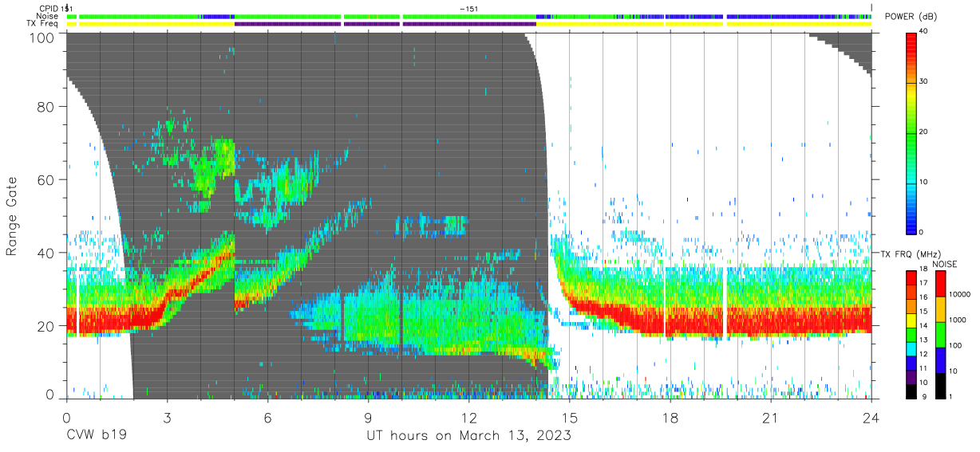Click the '-151' CPID value at top
This screenshot has height=452, width=980.
click(469, 8)
